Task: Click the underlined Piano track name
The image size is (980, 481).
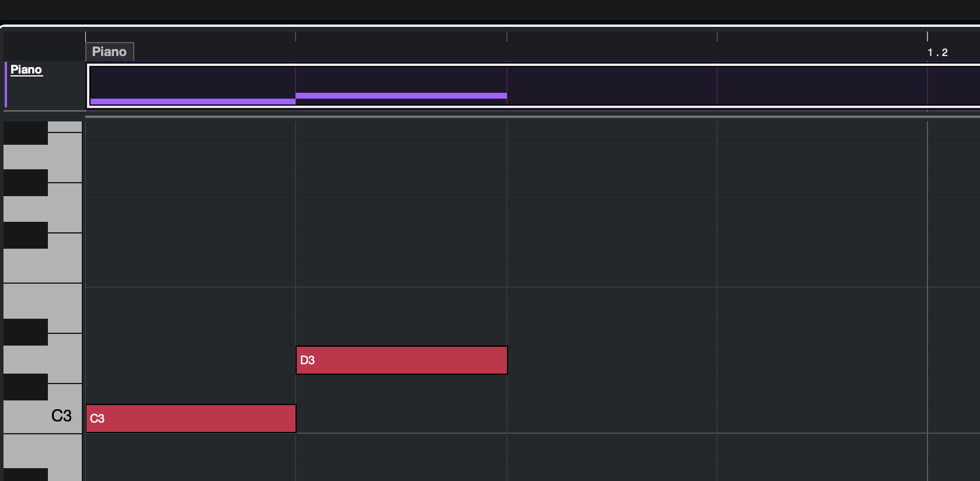Action: coord(26,69)
